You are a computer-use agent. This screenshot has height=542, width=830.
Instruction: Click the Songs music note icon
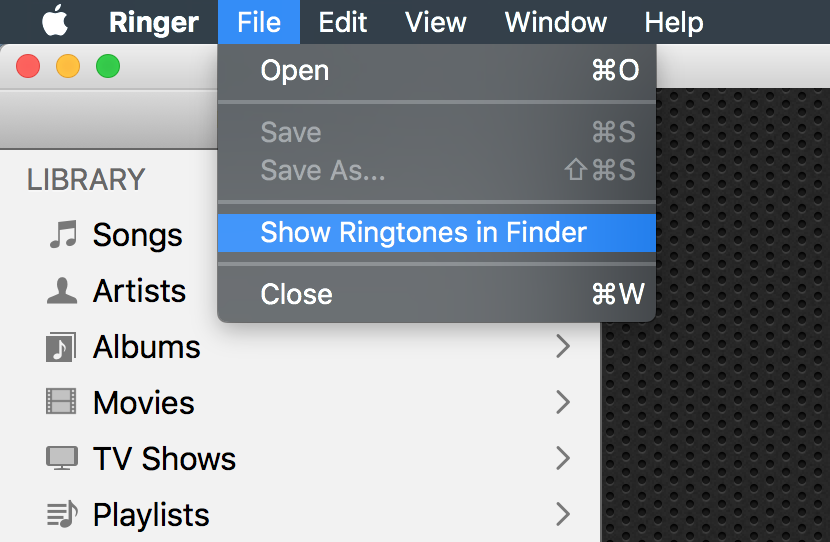63,235
